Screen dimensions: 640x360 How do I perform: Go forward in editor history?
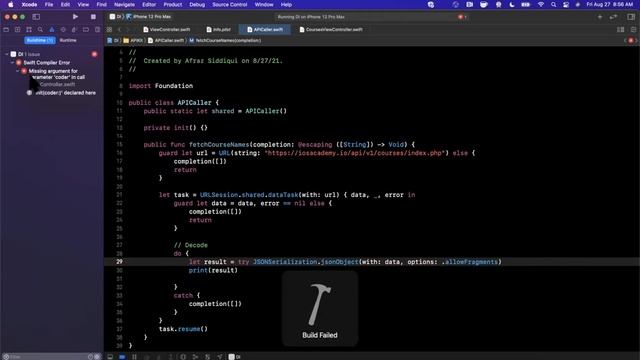tap(128, 29)
